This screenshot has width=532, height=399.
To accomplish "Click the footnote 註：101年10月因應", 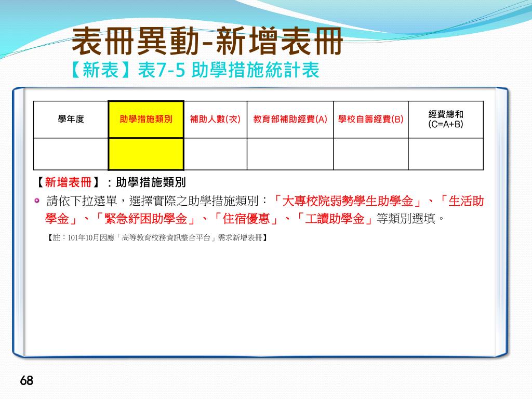I will pyautogui.click(x=84, y=238).
